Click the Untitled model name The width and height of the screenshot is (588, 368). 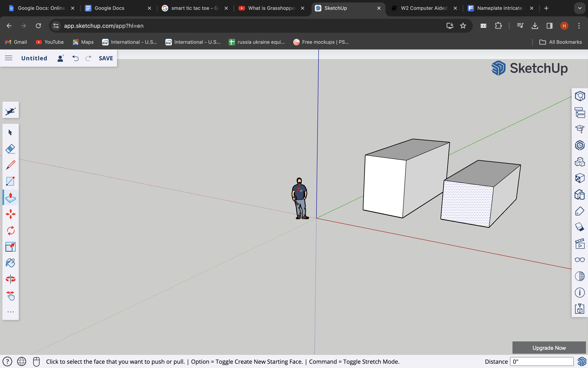coord(34,58)
